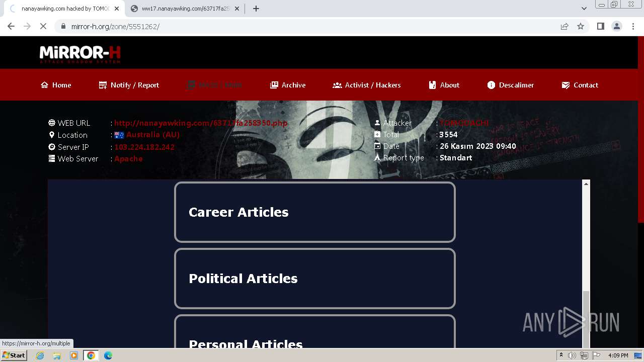The image size is (644, 362).
Task: Open Windows Explorer folder in taskbar
Action: point(57,355)
